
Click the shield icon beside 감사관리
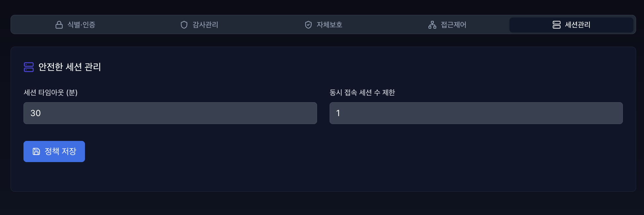184,24
